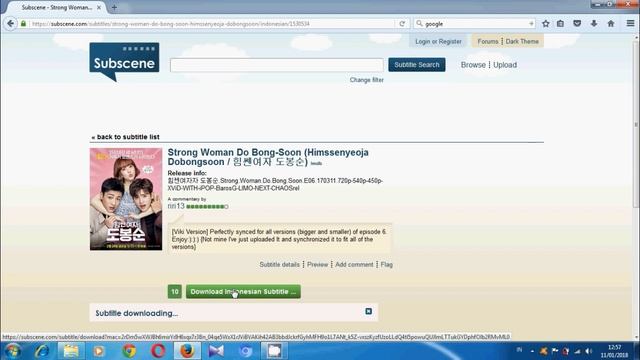Reload the page with refresh icon

point(402,24)
